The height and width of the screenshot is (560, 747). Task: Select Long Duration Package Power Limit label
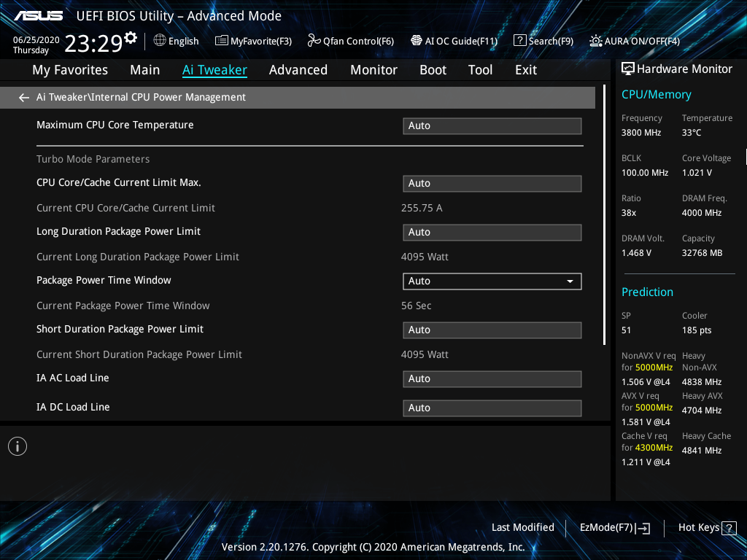(118, 231)
